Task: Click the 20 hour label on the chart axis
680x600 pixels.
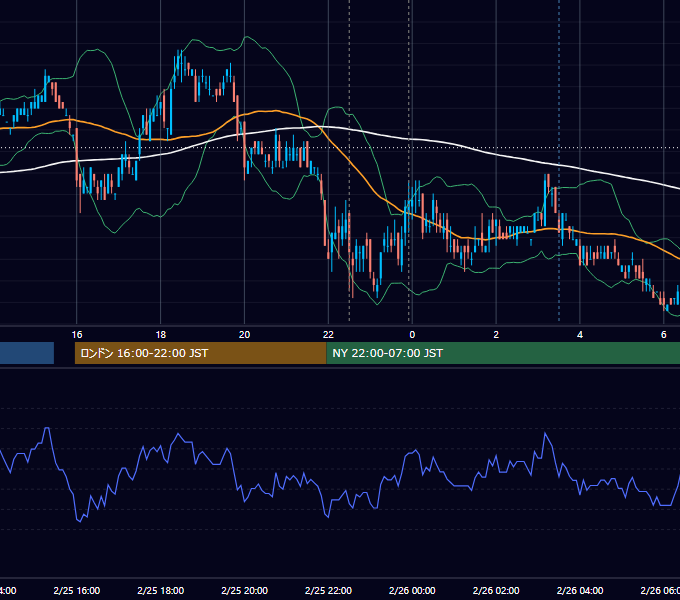Action: click(x=245, y=334)
